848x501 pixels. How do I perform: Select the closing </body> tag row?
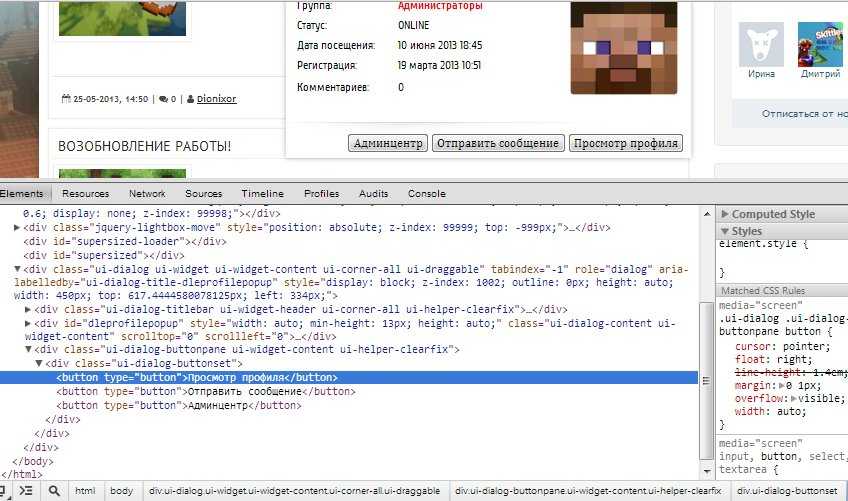(33, 462)
